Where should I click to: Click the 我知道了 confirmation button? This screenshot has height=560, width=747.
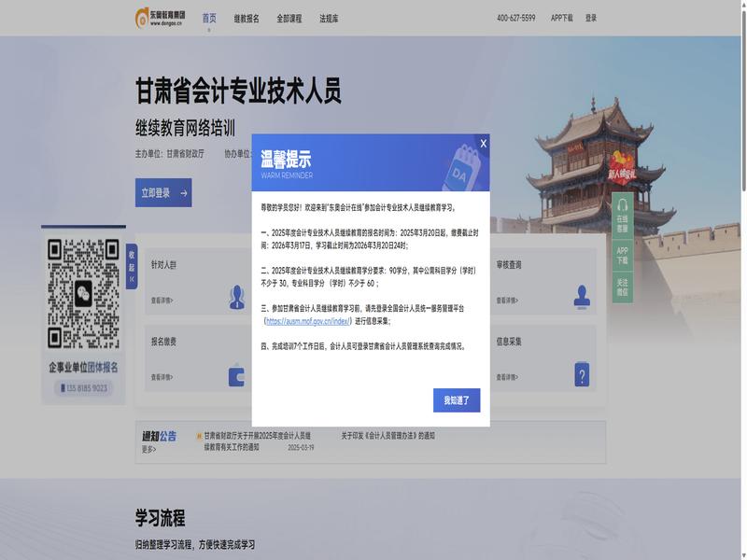tap(457, 400)
